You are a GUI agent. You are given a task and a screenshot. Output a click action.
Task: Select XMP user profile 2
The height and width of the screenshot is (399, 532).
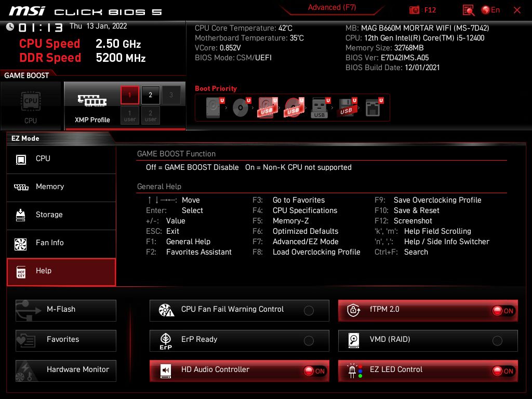point(150,115)
